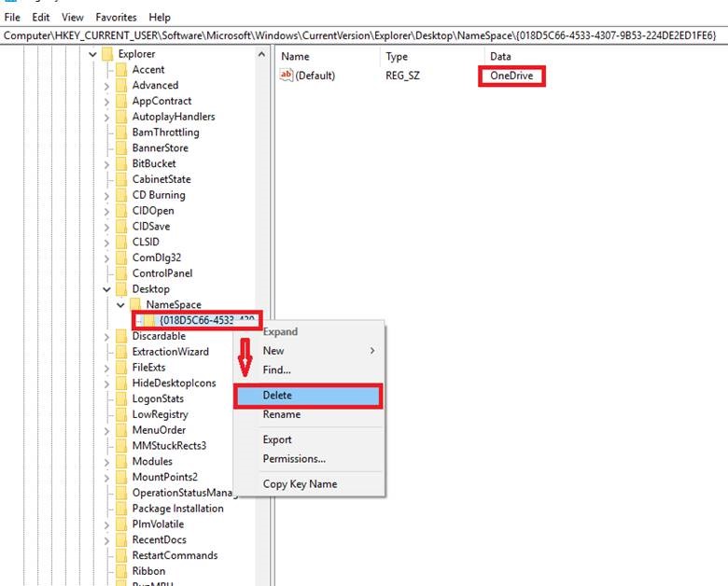Viewport: 728px width, 586px height.
Task: Collapse the Explorer key chevron
Action: coord(92,54)
